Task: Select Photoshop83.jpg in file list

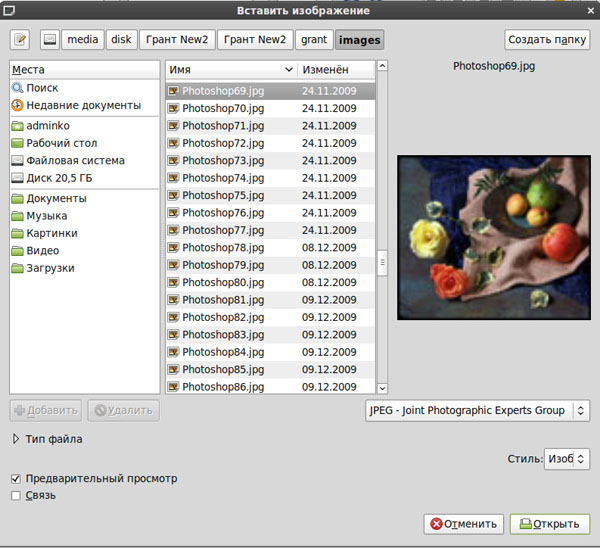Action: click(271, 335)
